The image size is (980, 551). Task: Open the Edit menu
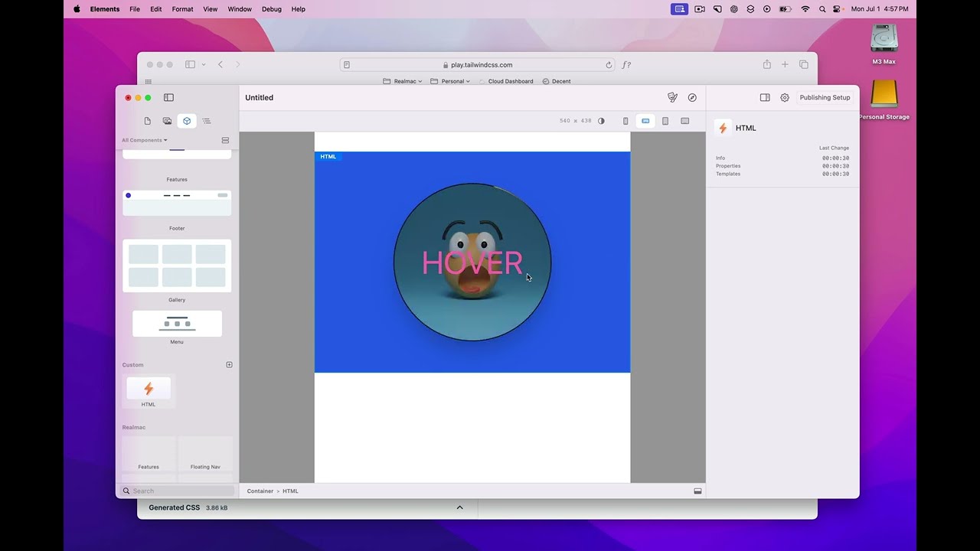156,9
